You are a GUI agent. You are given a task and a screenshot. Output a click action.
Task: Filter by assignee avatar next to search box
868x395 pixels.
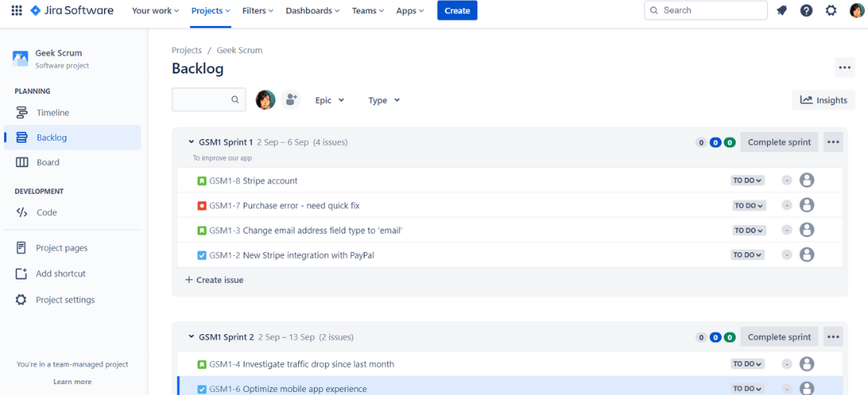[265, 100]
